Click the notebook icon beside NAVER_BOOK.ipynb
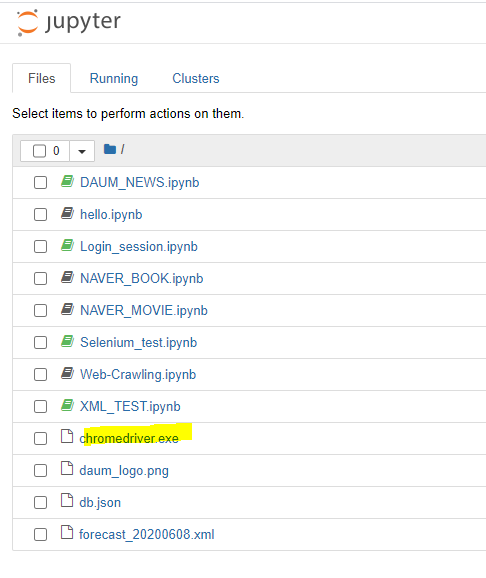Viewport: 486px width, 578px height. point(67,277)
